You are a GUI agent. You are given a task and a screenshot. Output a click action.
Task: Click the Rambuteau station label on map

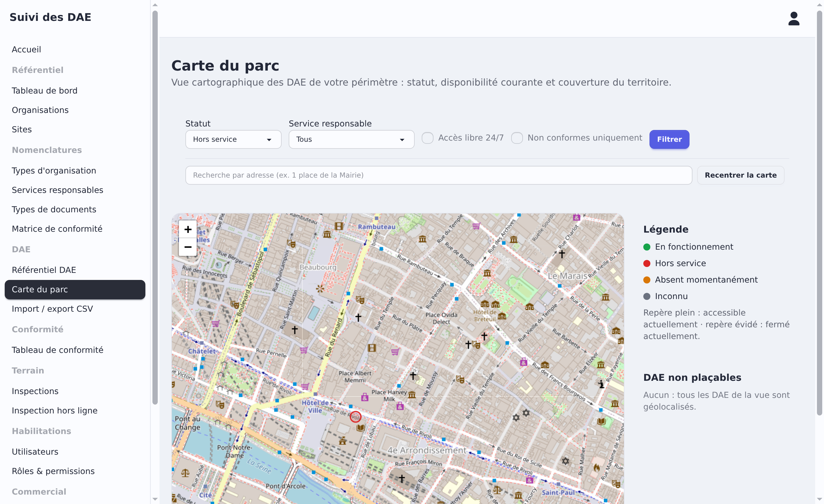coord(377,227)
